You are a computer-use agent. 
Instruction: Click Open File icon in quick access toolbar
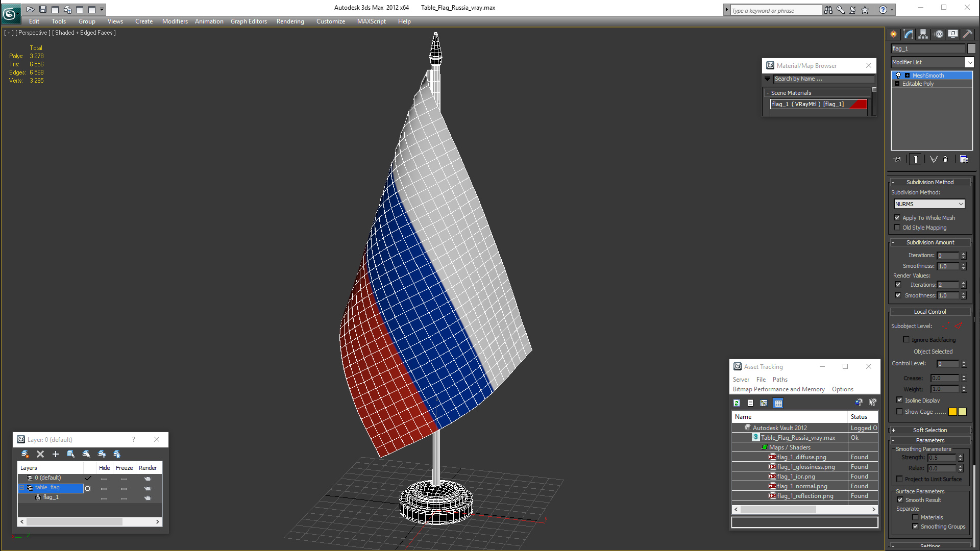[31, 9]
